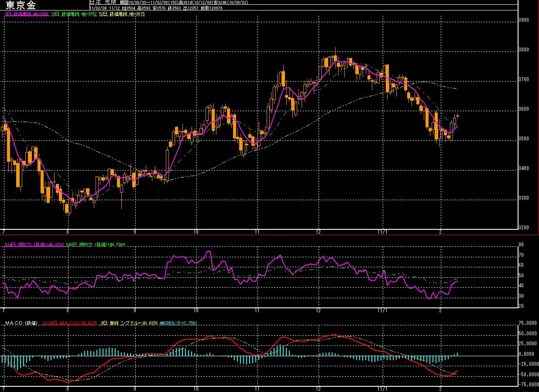
Task: Click the 11/1 date label under price chart
Action: pyautogui.click(x=383, y=232)
